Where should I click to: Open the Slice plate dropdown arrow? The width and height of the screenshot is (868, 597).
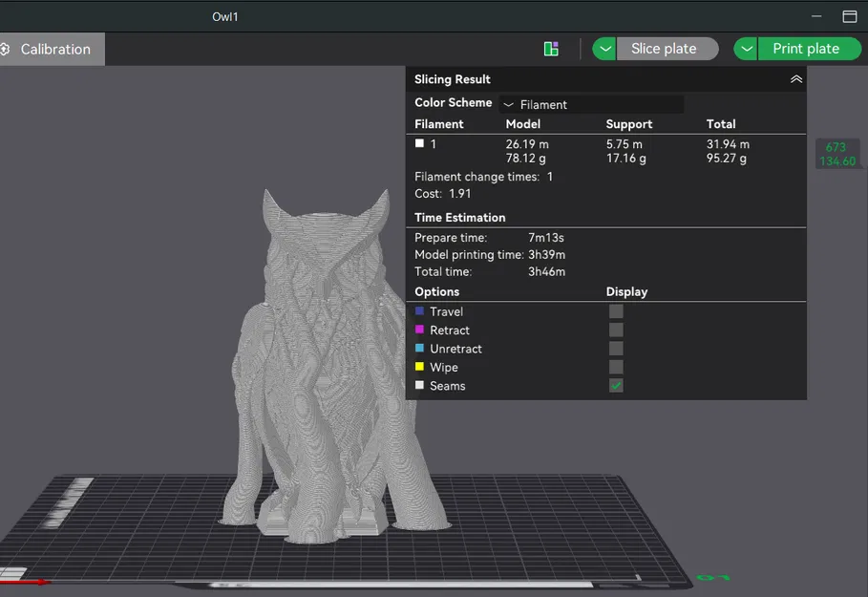[603, 48]
